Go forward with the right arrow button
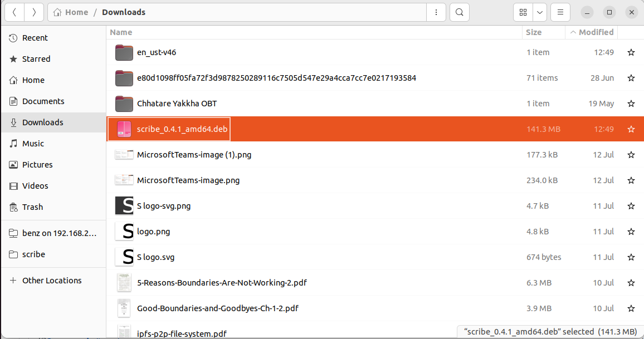Screen dimensions: 644x339 tap(34, 12)
